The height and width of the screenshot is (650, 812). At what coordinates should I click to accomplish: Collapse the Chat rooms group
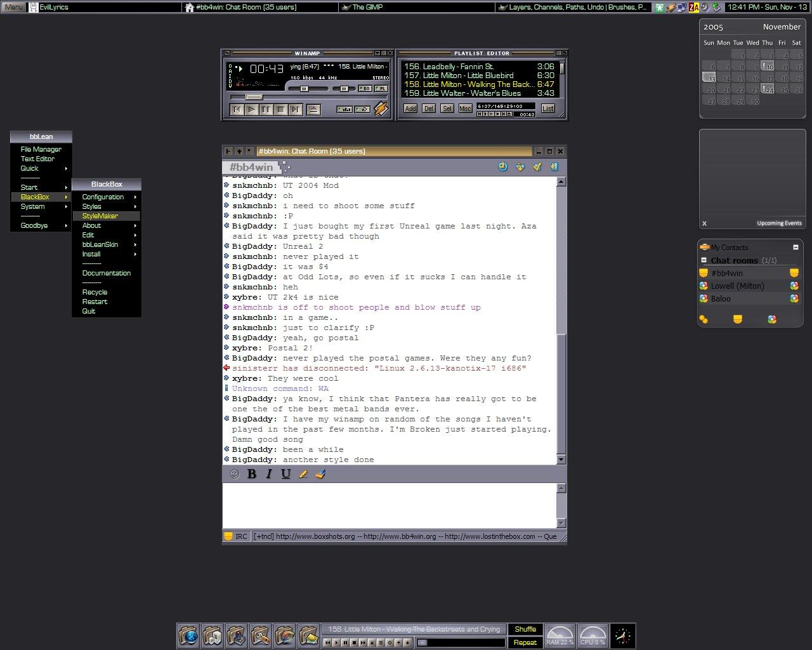click(704, 260)
